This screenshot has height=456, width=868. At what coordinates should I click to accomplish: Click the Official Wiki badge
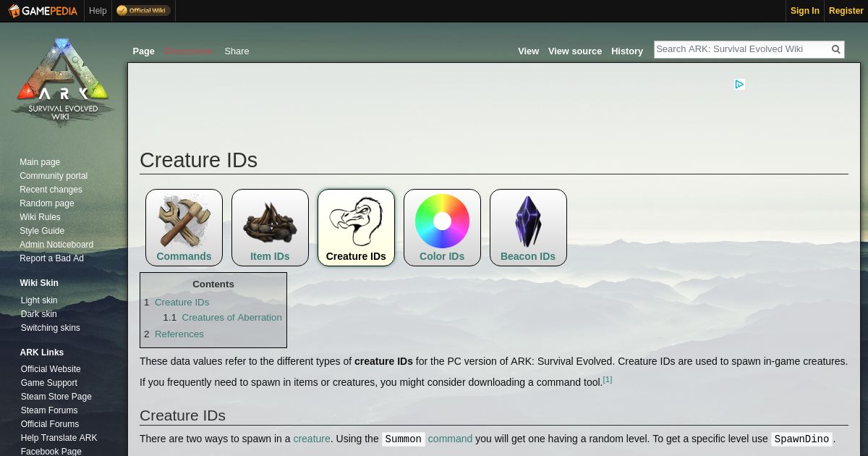point(143,11)
